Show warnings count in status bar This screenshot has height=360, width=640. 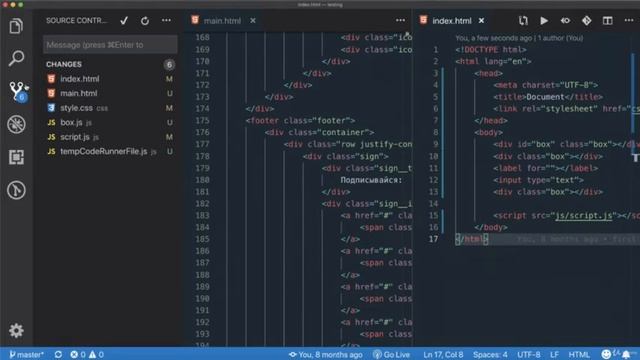point(96,354)
